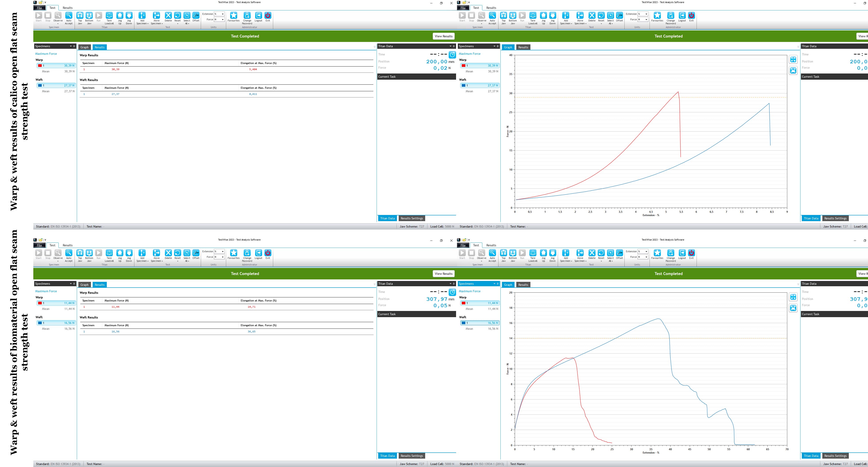Image resolution: width=868 pixels, height=467 pixels.
Task: Switch to the Results tab in the calico graph window
Action: point(523,47)
